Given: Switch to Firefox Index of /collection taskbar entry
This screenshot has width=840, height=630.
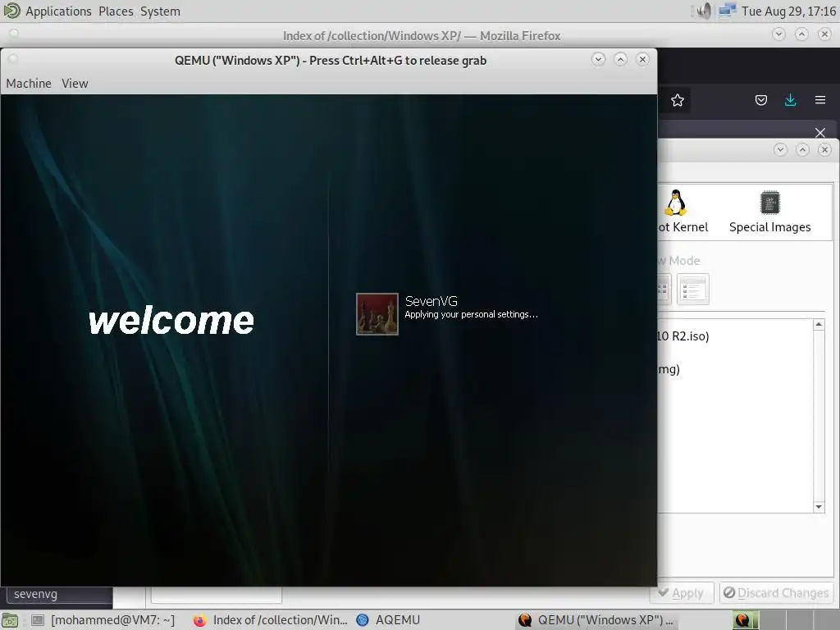Looking at the screenshot, I should [x=271, y=620].
